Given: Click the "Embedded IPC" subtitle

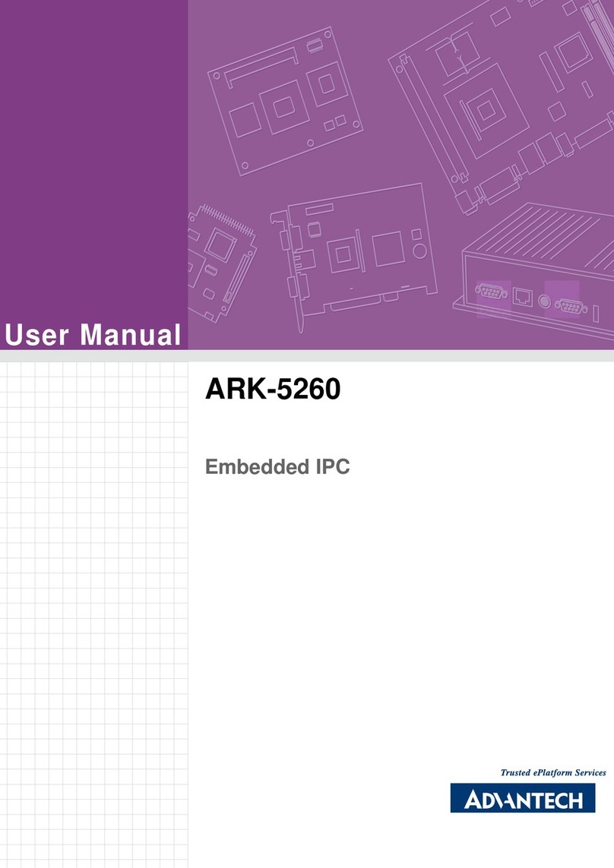Looking at the screenshot, I should point(277,467).
